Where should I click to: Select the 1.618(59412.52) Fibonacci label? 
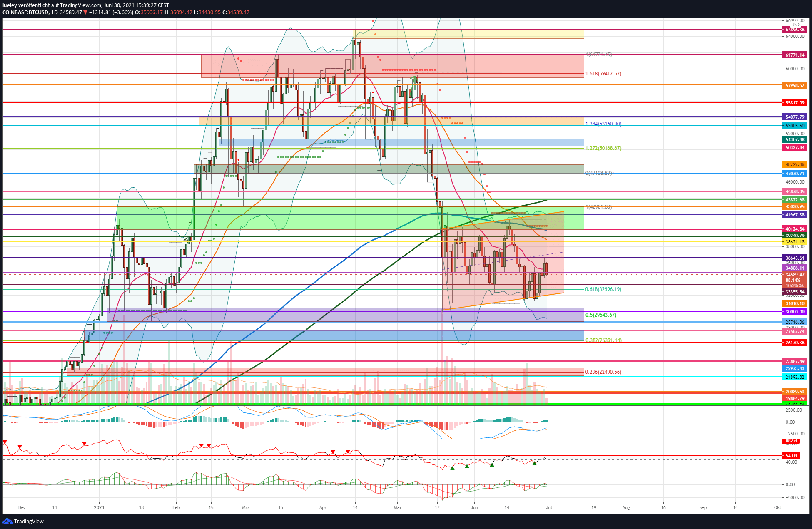coord(603,74)
